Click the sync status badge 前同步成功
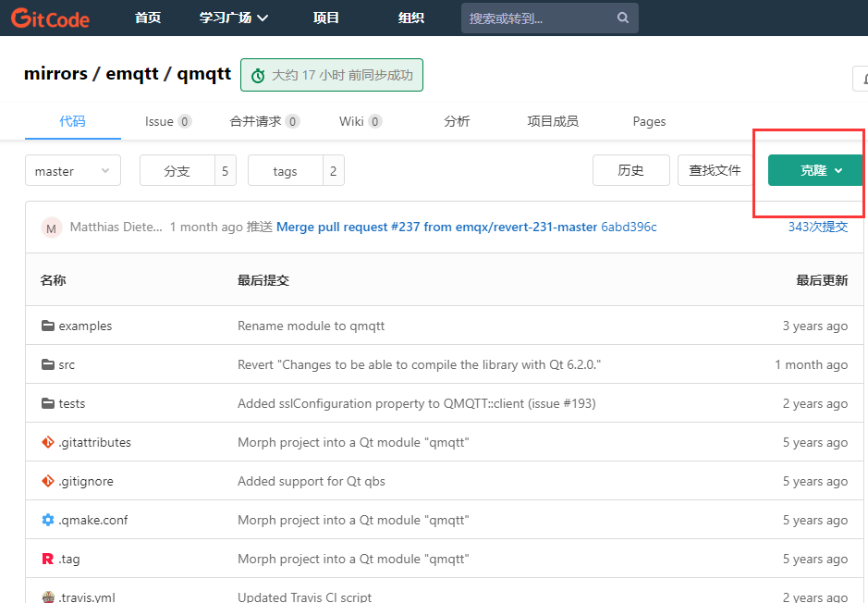 point(332,75)
